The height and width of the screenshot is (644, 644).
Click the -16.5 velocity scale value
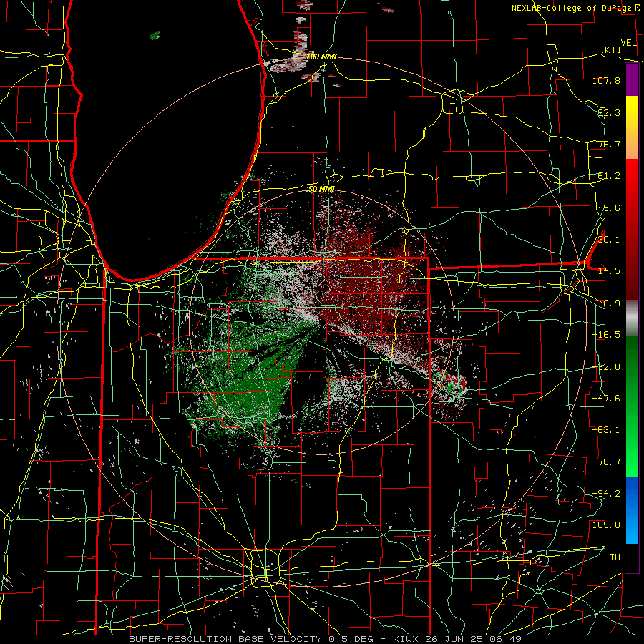pos(606,335)
